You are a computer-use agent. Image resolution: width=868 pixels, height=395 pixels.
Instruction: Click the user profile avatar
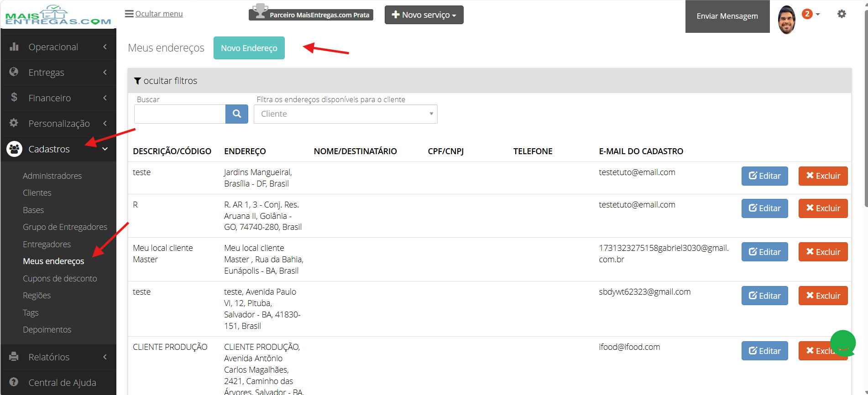tap(786, 20)
